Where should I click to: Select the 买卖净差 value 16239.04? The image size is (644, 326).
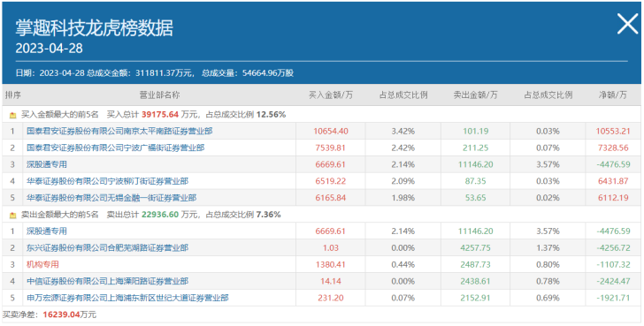[61, 315]
